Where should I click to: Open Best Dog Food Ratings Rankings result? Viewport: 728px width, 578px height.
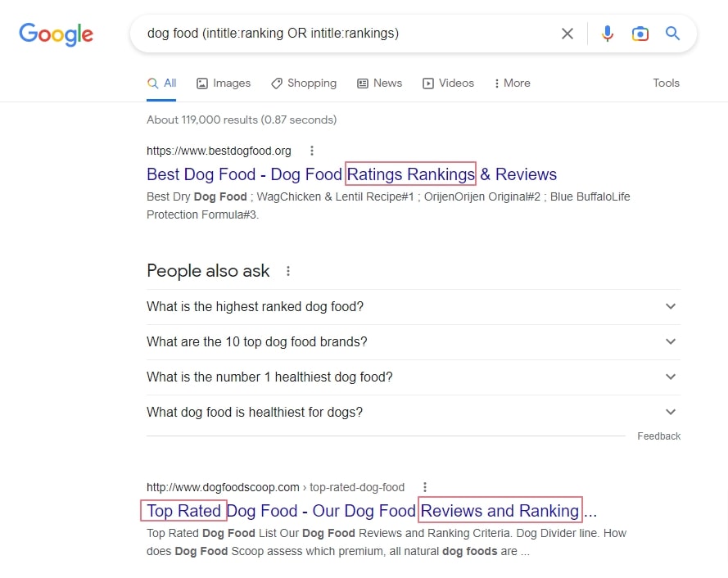pos(351,174)
